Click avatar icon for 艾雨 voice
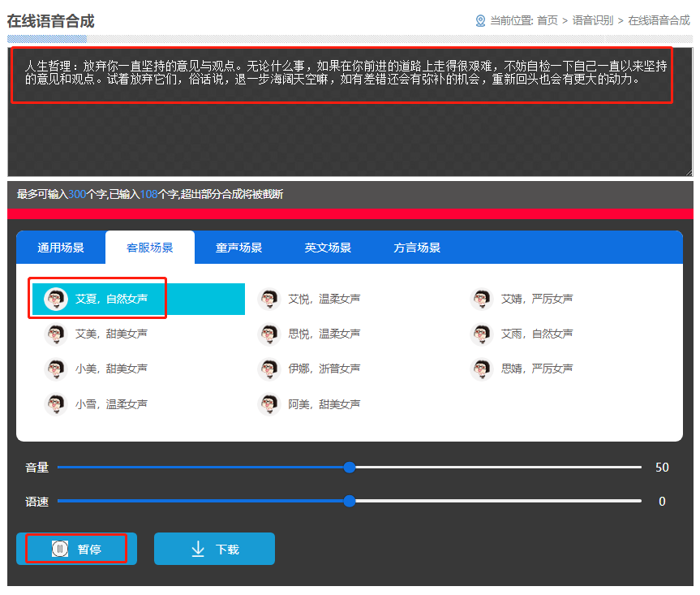700x595 pixels. [482, 334]
